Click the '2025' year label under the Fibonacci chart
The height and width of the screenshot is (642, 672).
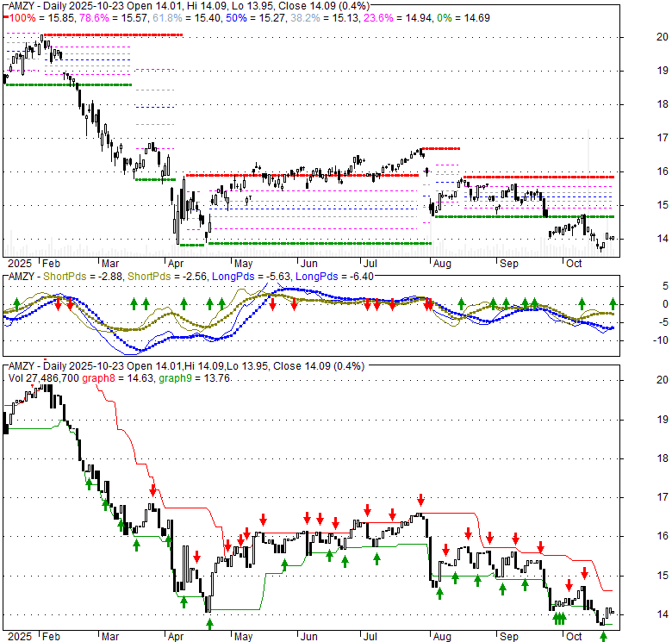[x=20, y=263]
